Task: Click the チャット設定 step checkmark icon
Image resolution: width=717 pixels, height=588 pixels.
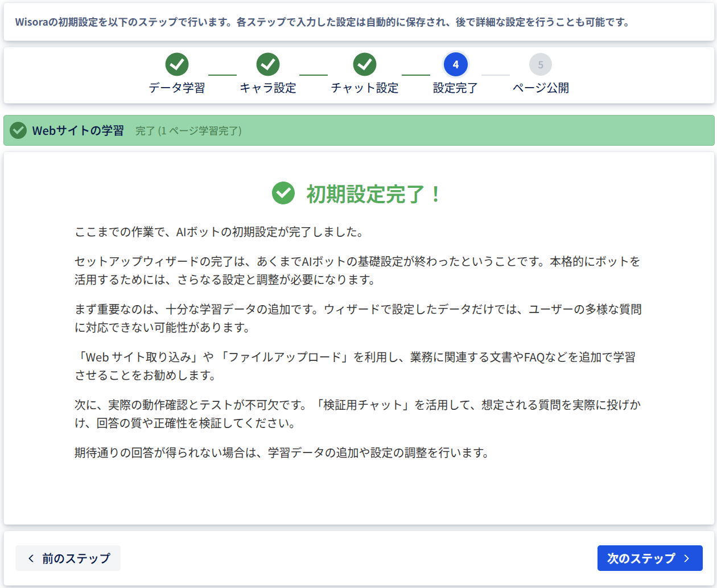Action: click(x=365, y=64)
